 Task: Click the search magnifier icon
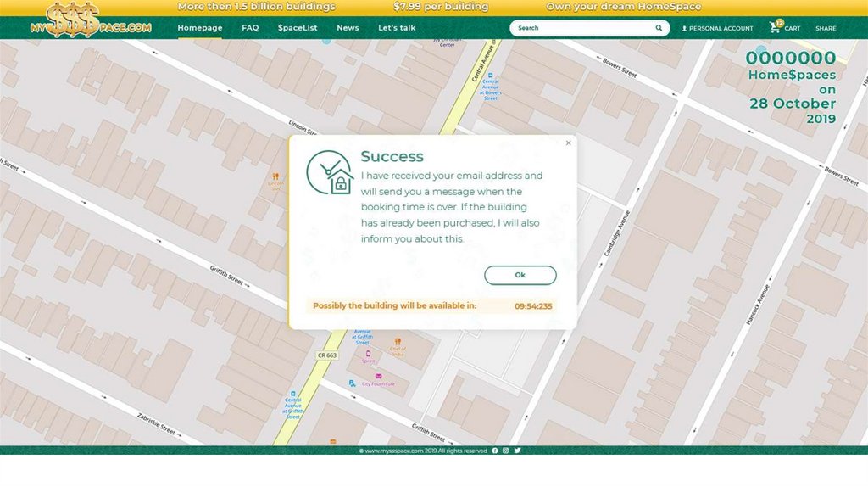[x=659, y=28]
